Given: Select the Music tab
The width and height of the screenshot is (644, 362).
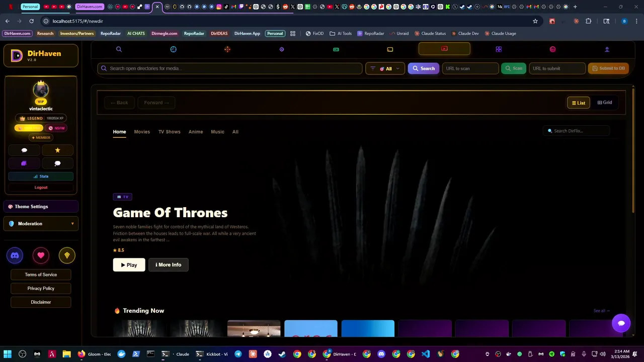Looking at the screenshot, I should point(217,132).
